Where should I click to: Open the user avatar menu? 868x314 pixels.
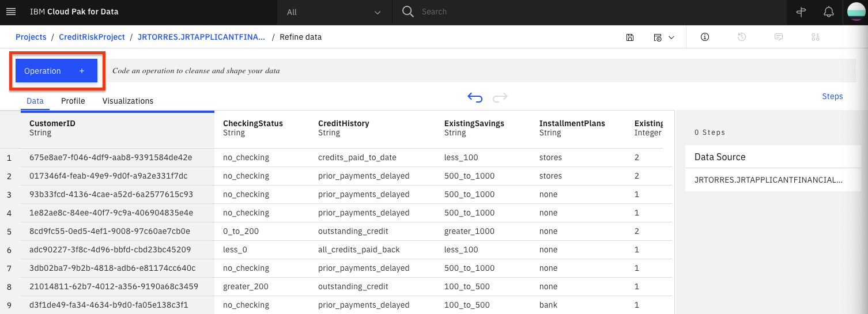coord(855,12)
